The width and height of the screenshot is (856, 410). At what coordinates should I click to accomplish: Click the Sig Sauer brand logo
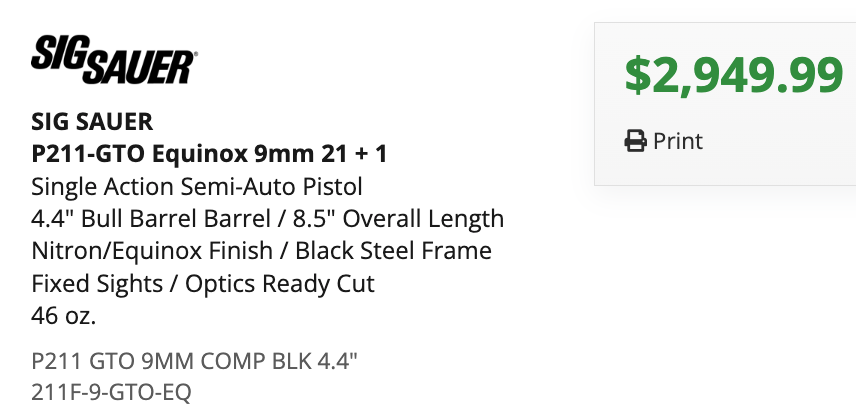114,60
